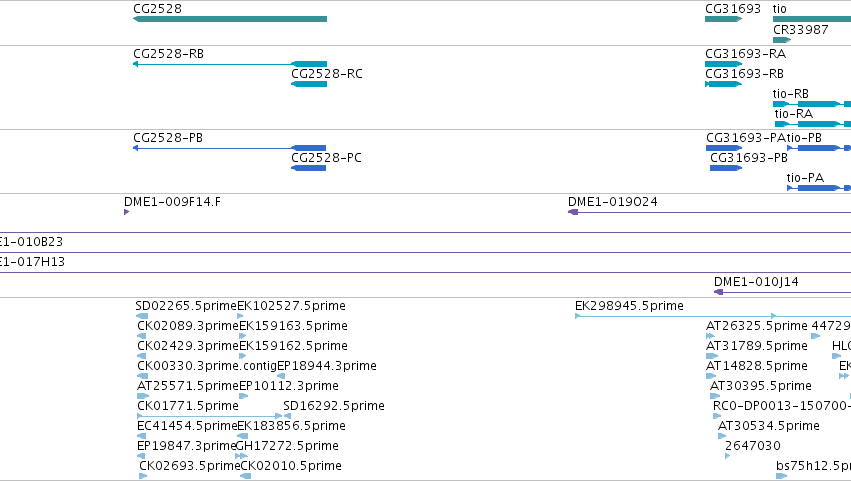
Task: Select the 2647030 EST arrow glyph
Action: 727,456
